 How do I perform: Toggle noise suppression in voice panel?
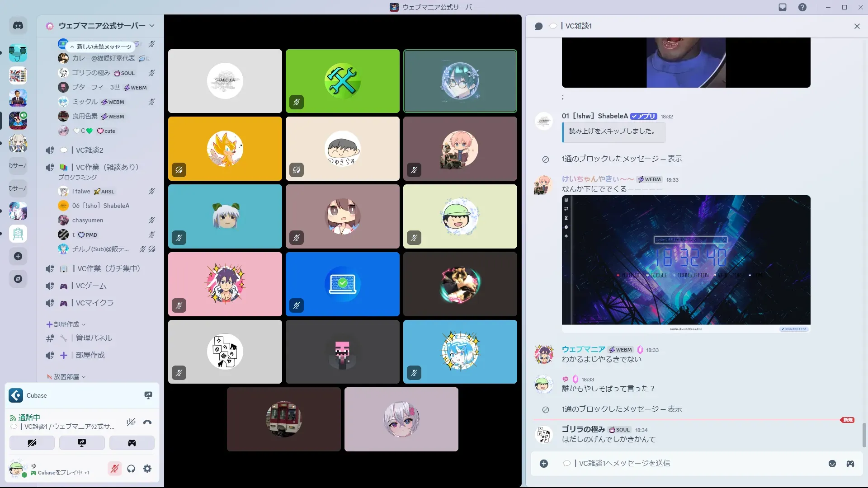pyautogui.click(x=131, y=422)
